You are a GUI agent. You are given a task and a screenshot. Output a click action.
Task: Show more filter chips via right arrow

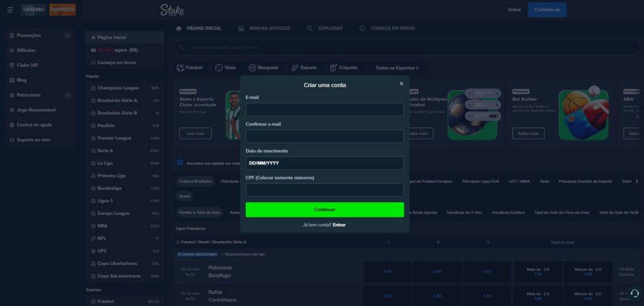tap(637, 181)
